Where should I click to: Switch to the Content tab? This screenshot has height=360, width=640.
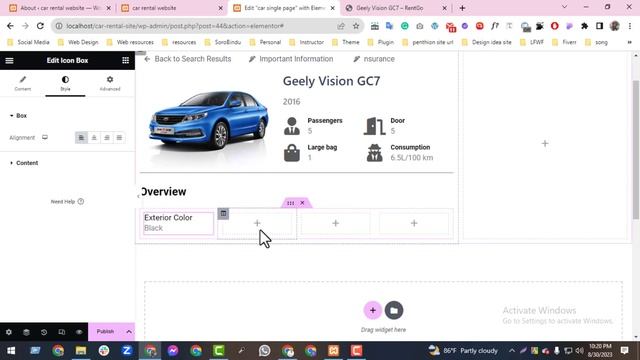(x=22, y=83)
